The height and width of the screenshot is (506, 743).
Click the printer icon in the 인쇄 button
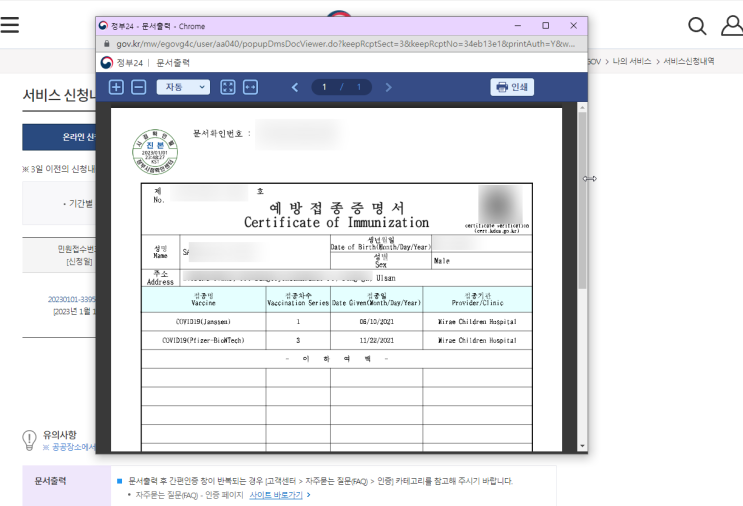point(502,87)
